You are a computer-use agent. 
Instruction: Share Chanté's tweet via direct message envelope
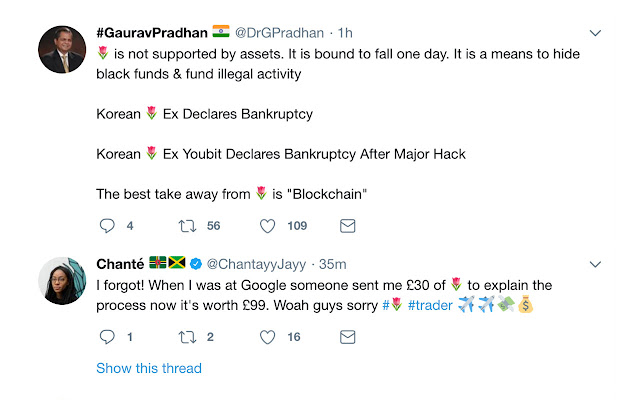click(348, 337)
